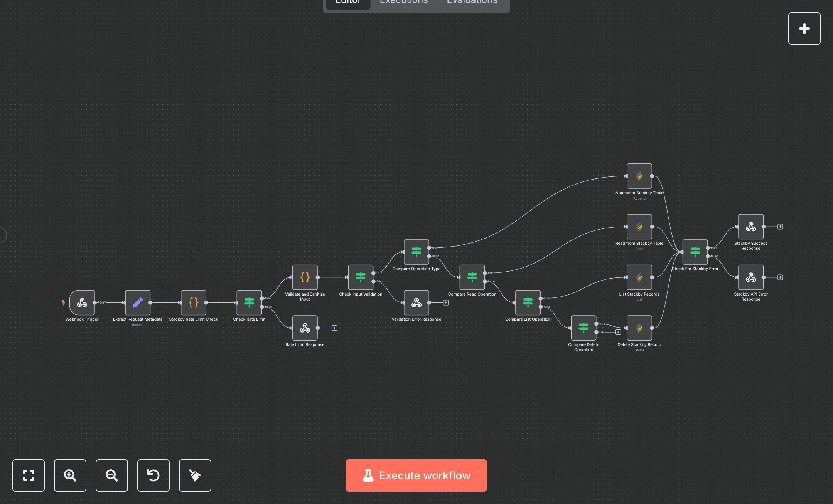Screen dimensions: 833x504
Task: Select the Webhook Trigger node
Action: coord(82,303)
